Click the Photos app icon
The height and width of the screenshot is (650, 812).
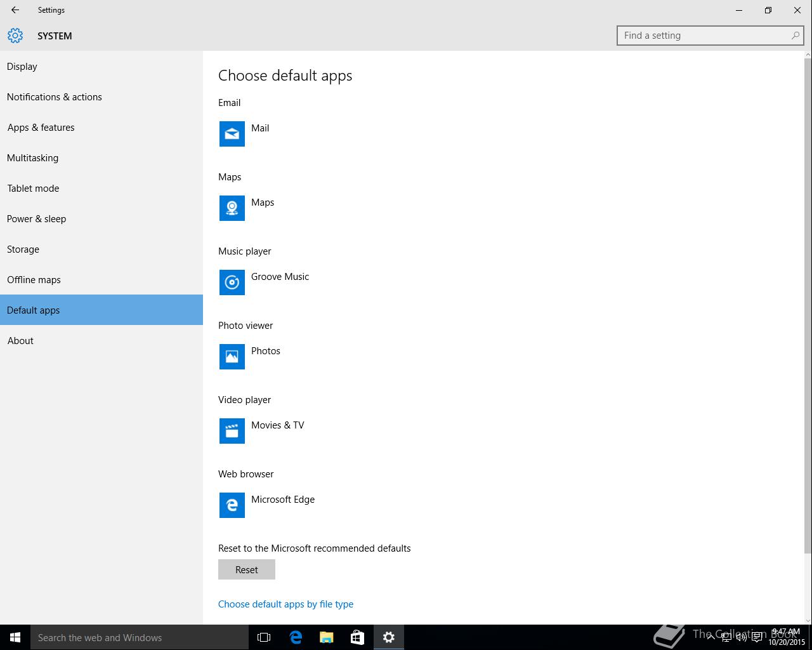(x=232, y=357)
